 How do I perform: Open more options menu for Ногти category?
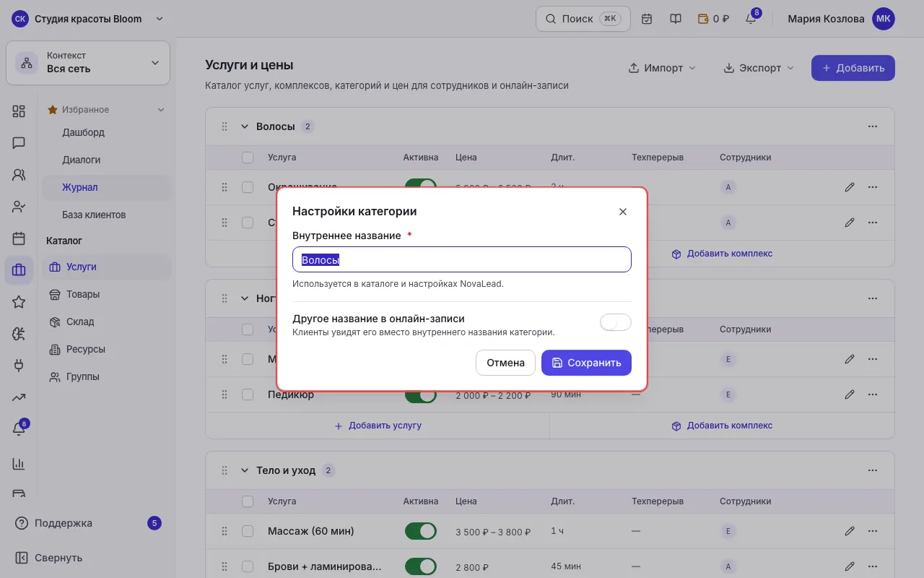tap(873, 298)
